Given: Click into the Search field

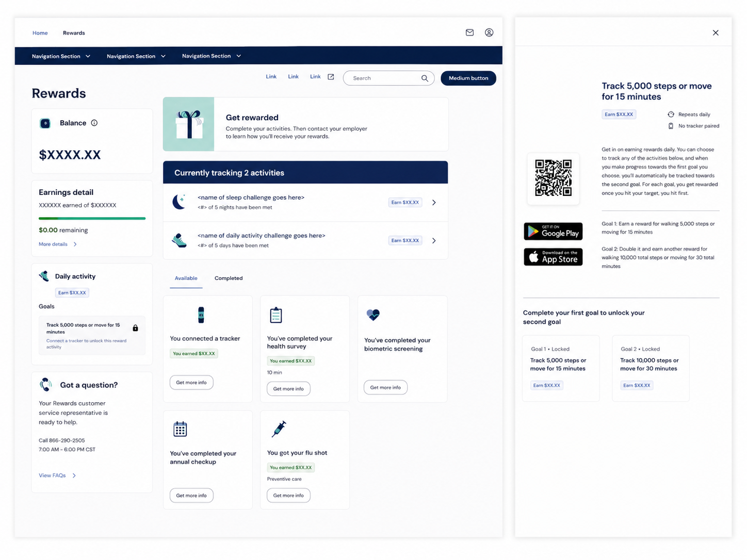Looking at the screenshot, I should click(388, 78).
